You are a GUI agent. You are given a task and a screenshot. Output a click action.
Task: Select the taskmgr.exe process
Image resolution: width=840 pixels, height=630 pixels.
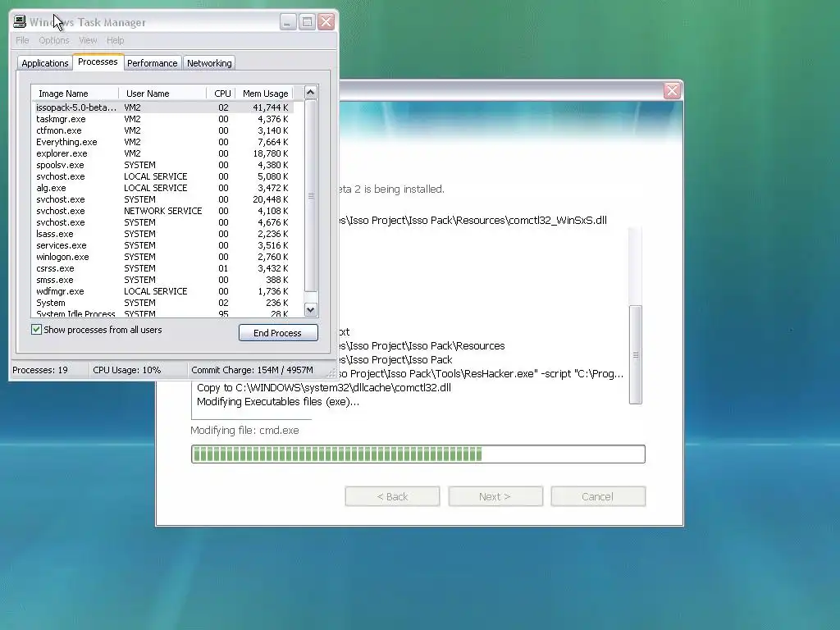(163, 119)
